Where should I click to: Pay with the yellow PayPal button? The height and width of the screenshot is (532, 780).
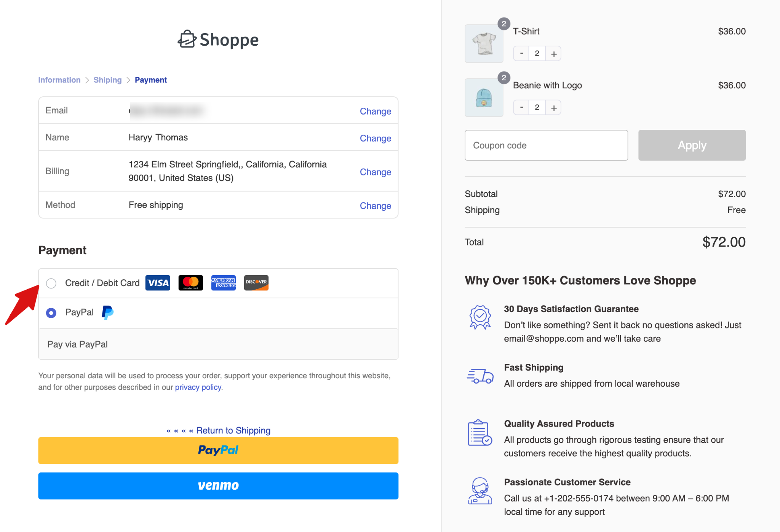tap(218, 451)
